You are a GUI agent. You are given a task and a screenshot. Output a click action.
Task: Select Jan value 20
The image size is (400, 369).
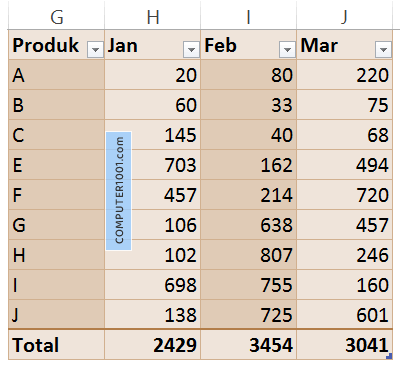(x=153, y=75)
